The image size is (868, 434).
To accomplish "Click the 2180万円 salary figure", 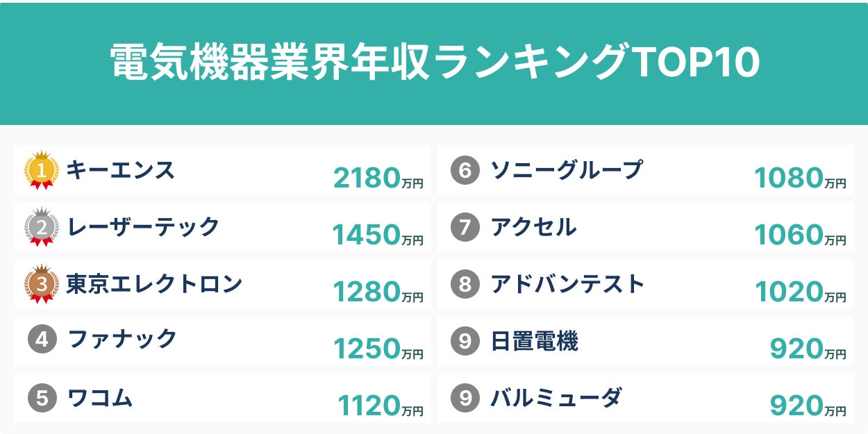I will [x=378, y=179].
